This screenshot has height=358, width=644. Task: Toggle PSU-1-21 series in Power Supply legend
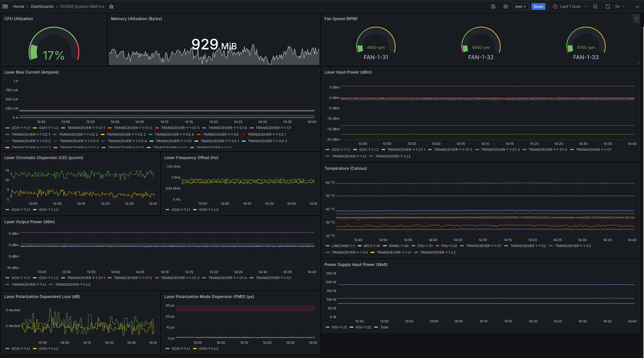(x=339, y=327)
